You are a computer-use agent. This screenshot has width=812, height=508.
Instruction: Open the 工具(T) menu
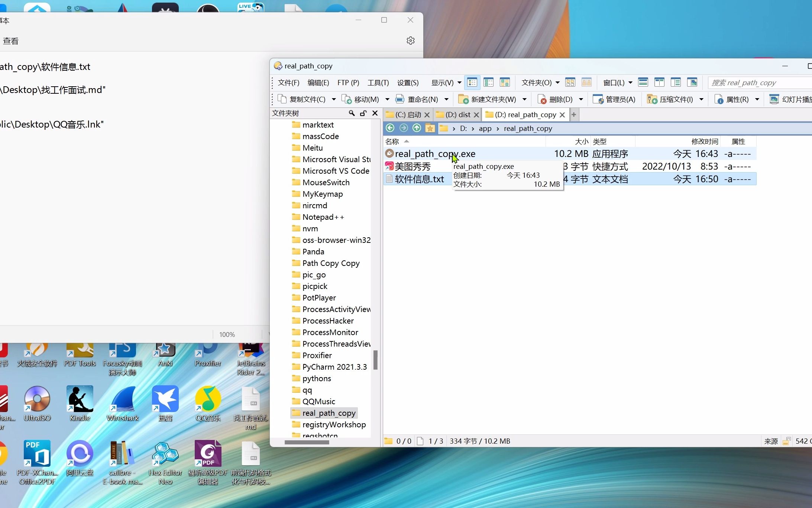pyautogui.click(x=378, y=82)
